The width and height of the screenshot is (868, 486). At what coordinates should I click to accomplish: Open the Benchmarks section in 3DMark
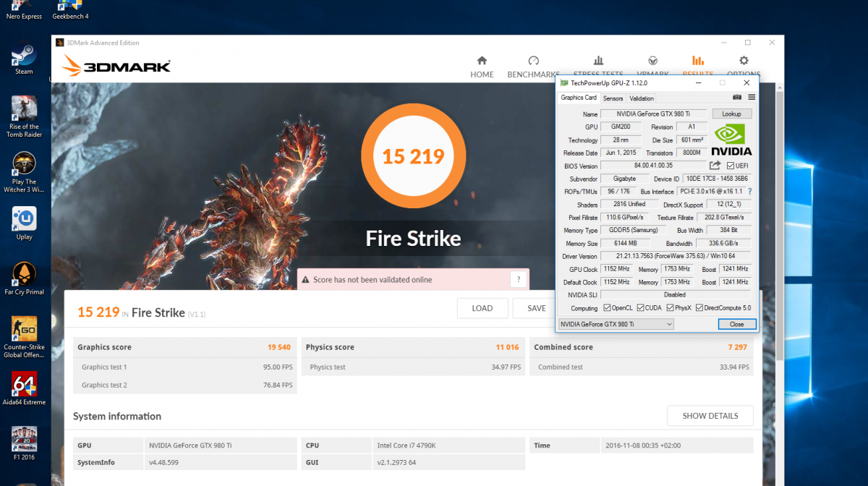pyautogui.click(x=534, y=67)
